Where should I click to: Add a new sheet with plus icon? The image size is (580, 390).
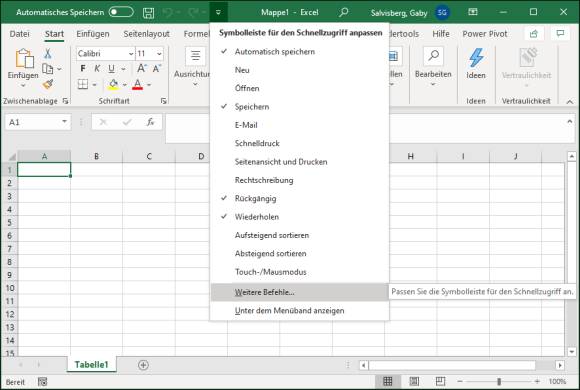click(144, 365)
